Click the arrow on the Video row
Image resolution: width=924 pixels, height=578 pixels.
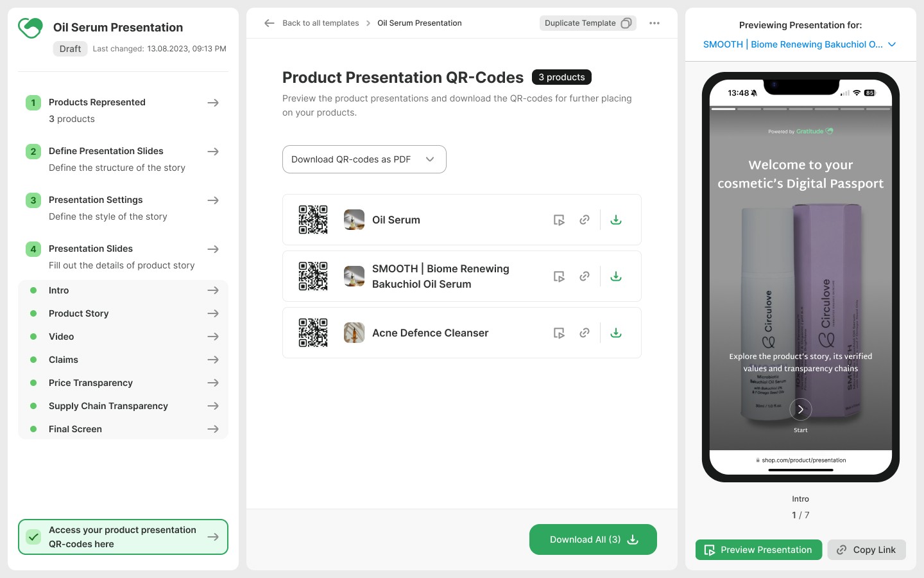pyautogui.click(x=214, y=337)
